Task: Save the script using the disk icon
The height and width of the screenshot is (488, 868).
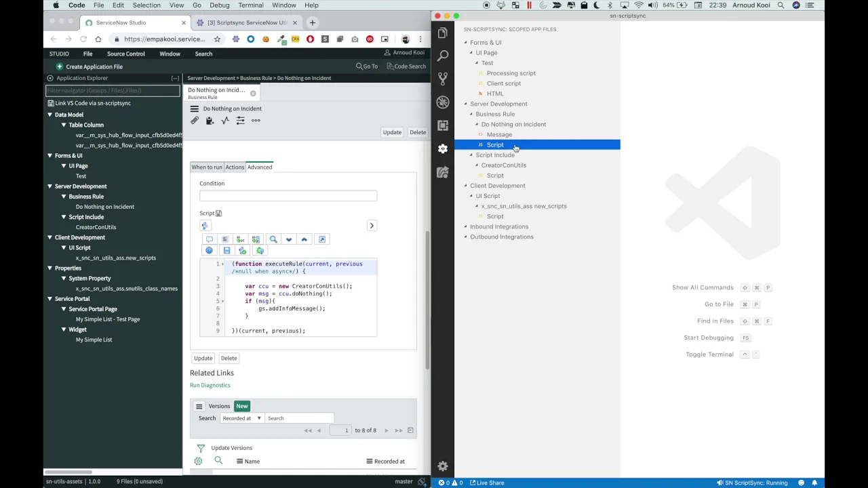Action: click(x=226, y=251)
